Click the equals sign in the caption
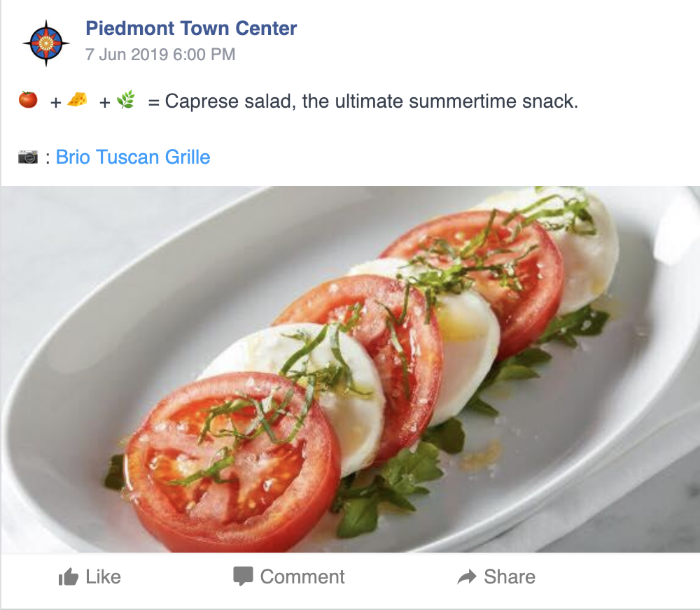Image resolution: width=700 pixels, height=610 pixels. (x=154, y=102)
